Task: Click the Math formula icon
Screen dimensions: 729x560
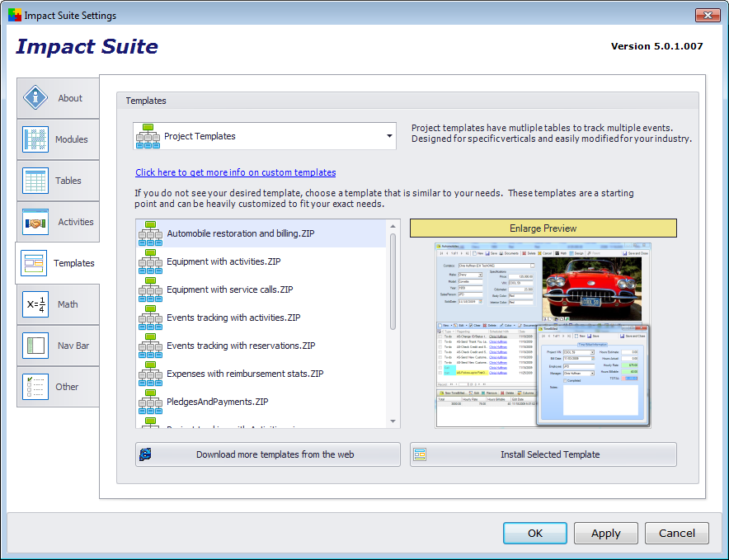Action: pyautogui.click(x=35, y=304)
